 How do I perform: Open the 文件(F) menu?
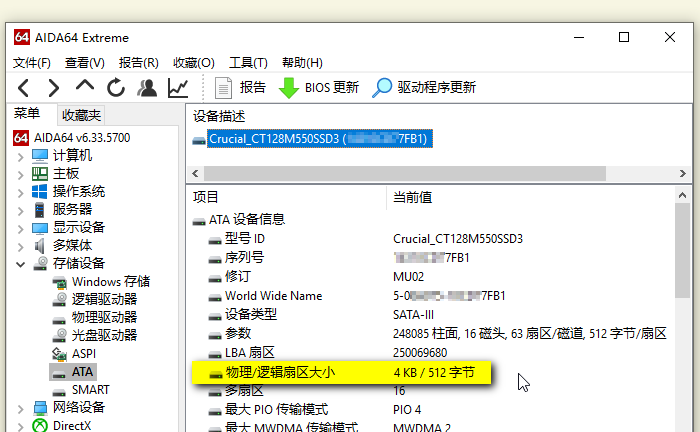pyautogui.click(x=32, y=62)
